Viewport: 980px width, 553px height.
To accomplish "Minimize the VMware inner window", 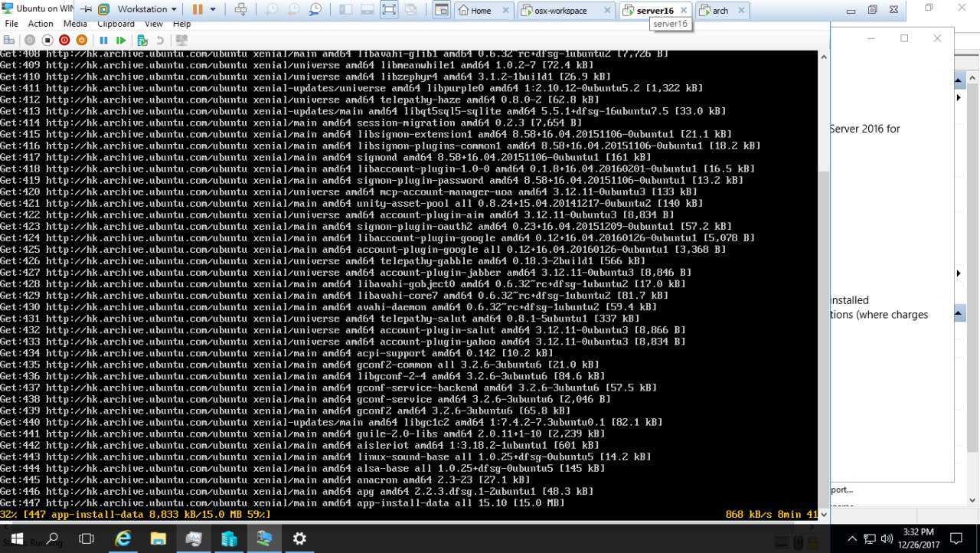I will pyautogui.click(x=851, y=10).
